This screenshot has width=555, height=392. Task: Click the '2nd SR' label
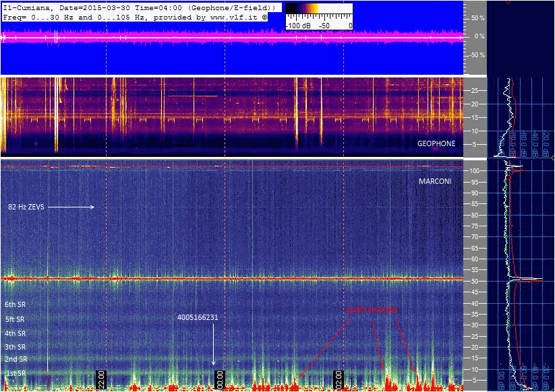click(x=16, y=359)
